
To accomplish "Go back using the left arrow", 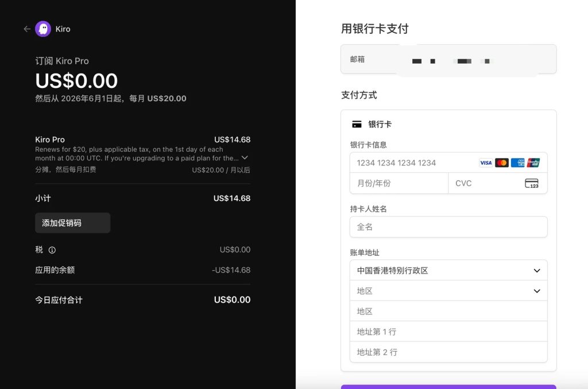I will pyautogui.click(x=27, y=29).
